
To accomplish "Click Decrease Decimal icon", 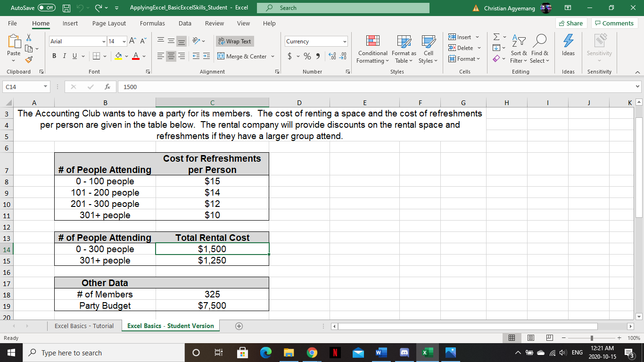I will [343, 56].
